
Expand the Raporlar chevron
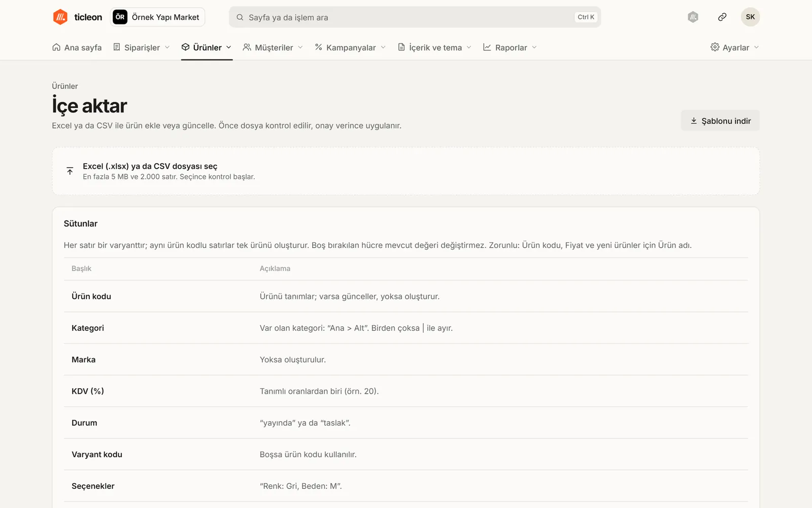pos(534,47)
